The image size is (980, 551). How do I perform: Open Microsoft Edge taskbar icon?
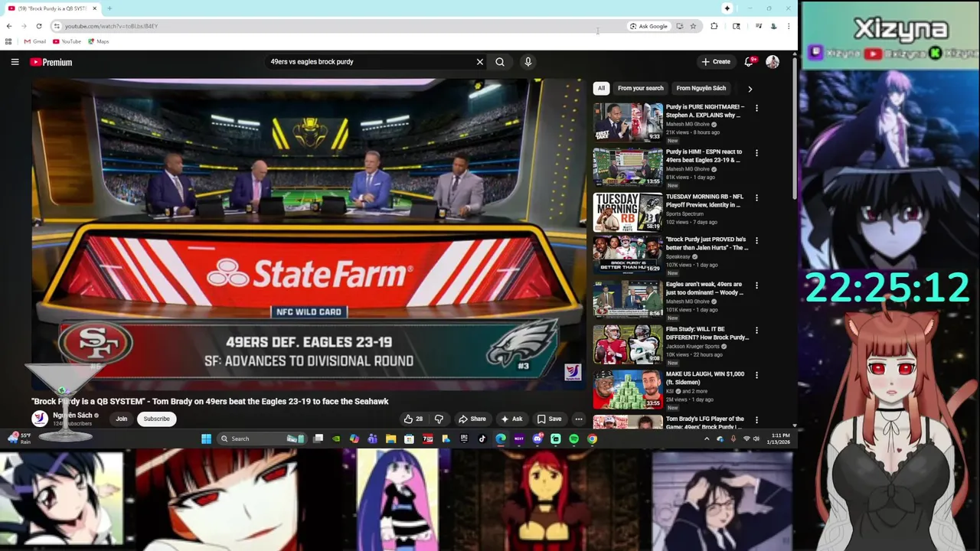tap(501, 439)
